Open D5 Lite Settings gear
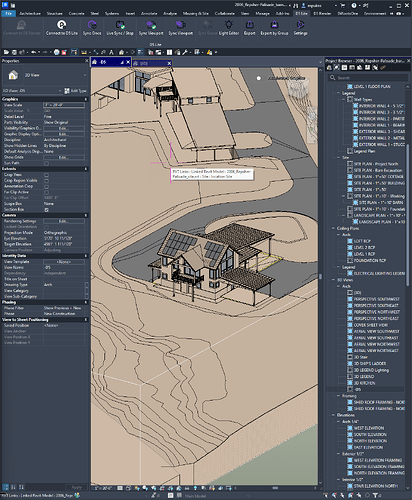Image resolution: width=412 pixels, height=500 pixels. [x=300, y=27]
